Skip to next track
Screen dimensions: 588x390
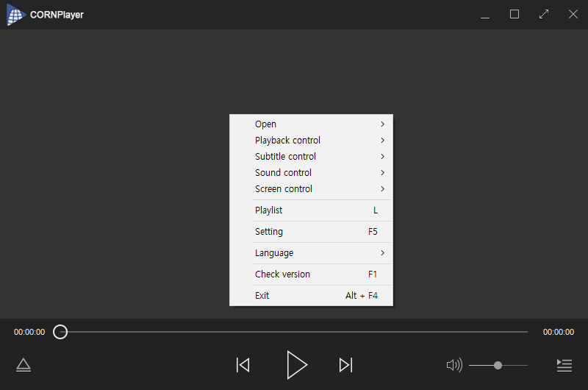pyautogui.click(x=346, y=365)
